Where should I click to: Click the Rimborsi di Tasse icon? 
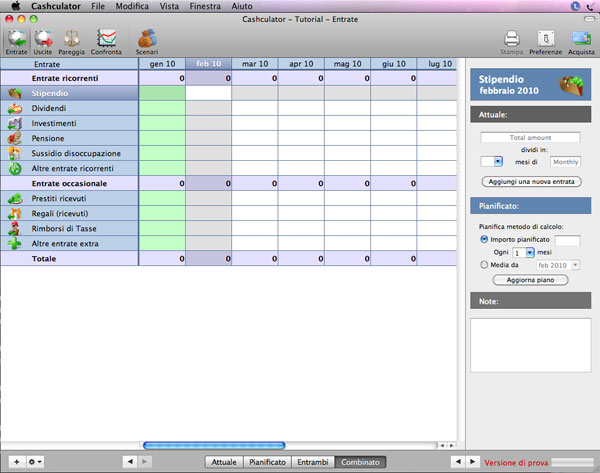coord(15,228)
